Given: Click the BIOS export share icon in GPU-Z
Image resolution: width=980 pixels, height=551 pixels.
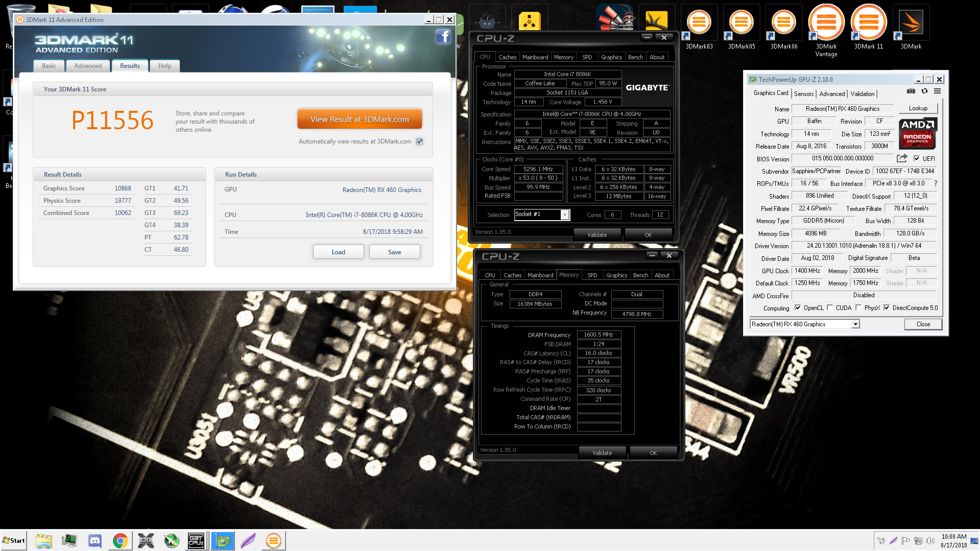Looking at the screenshot, I should click(902, 158).
